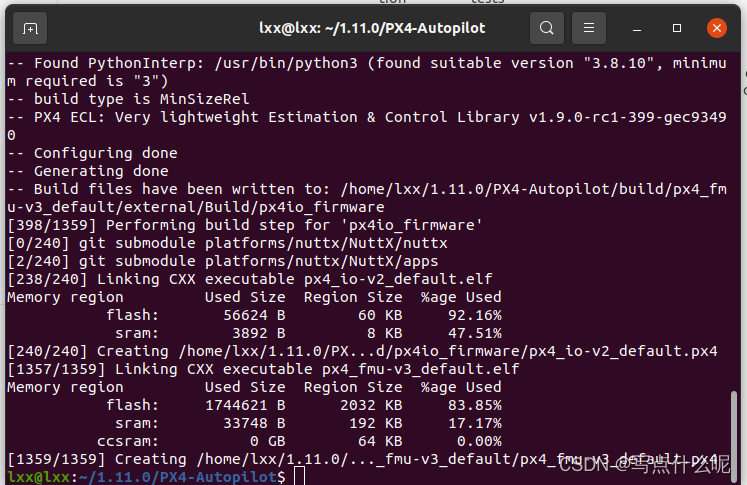The width and height of the screenshot is (747, 485).
Task: Click the '[2/240] git submodule' apps line
Action: point(222,261)
